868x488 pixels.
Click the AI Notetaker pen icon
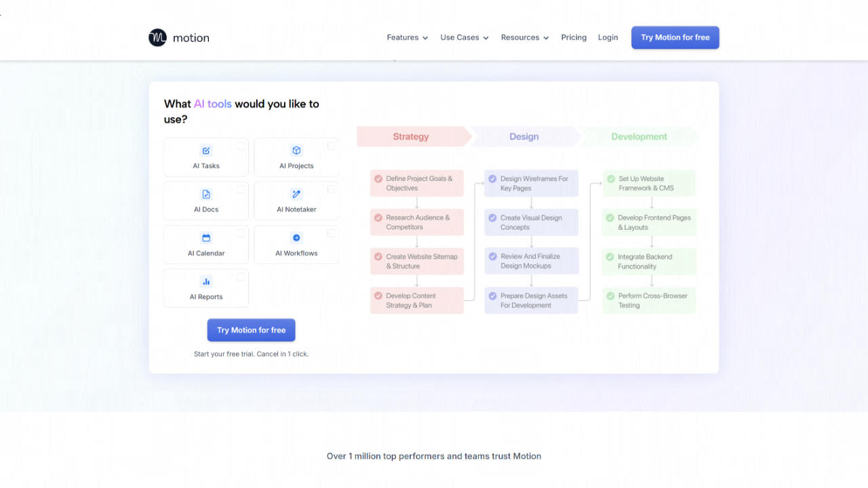click(x=296, y=195)
